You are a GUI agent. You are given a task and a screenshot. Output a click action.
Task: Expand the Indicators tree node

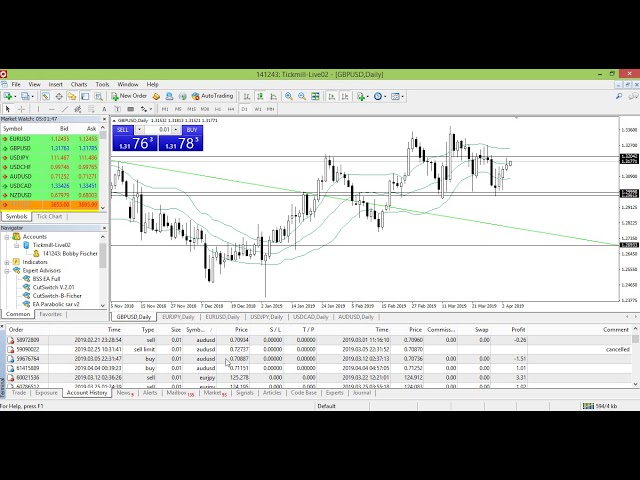click(x=6, y=262)
